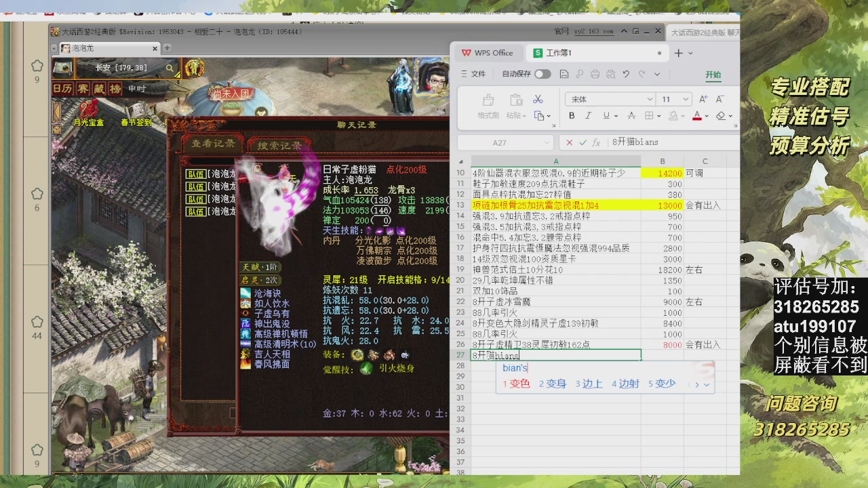Click the copy icon in WPS ribbon
The width and height of the screenshot is (868, 488).
coord(538,116)
